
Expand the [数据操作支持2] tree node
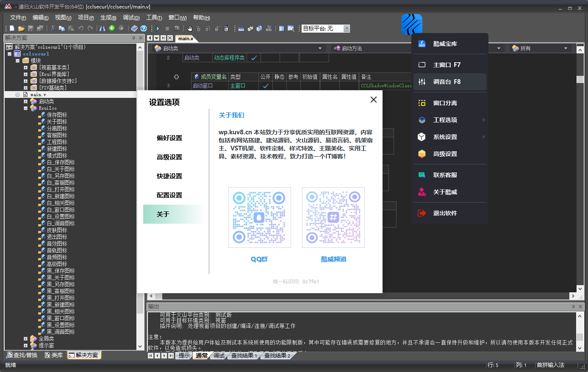[25, 81]
